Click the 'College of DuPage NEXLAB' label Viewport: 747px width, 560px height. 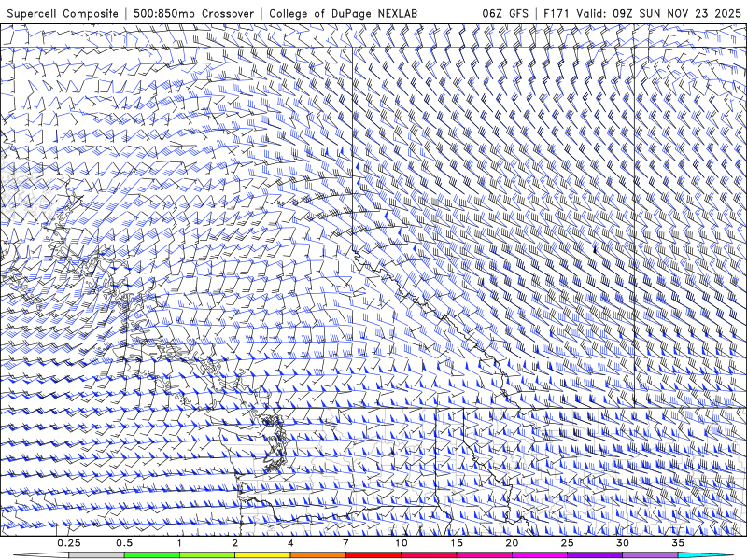tap(343, 13)
